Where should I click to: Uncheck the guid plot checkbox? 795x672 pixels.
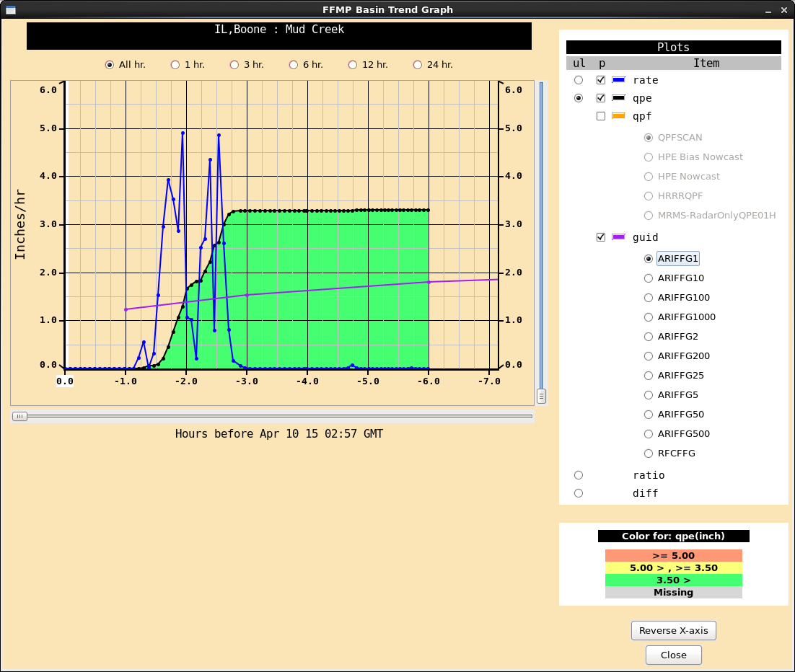coord(601,237)
